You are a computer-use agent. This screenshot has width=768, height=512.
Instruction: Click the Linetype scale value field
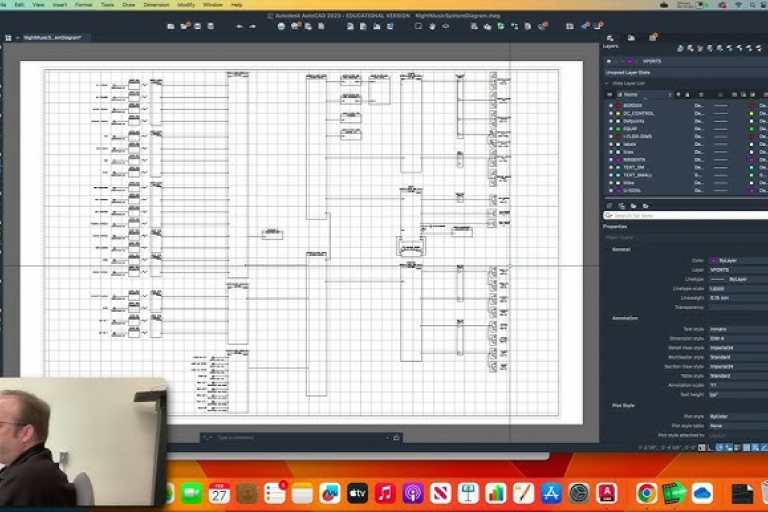click(x=739, y=289)
